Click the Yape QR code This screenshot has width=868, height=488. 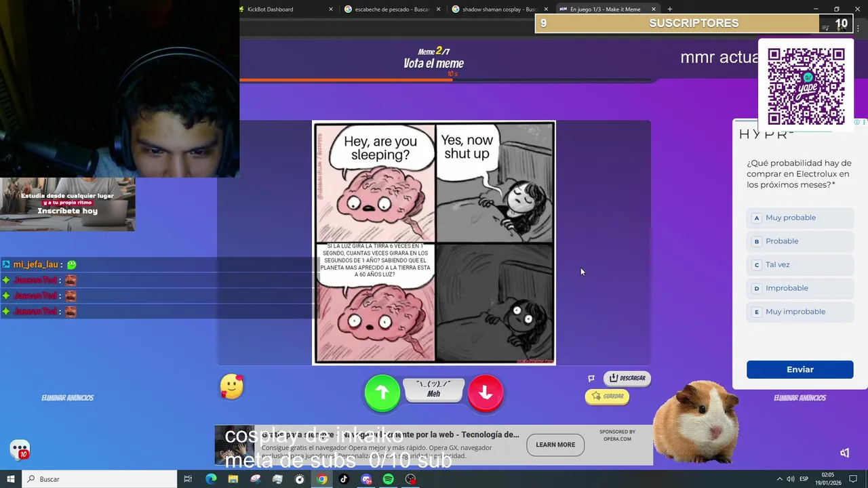[806, 87]
